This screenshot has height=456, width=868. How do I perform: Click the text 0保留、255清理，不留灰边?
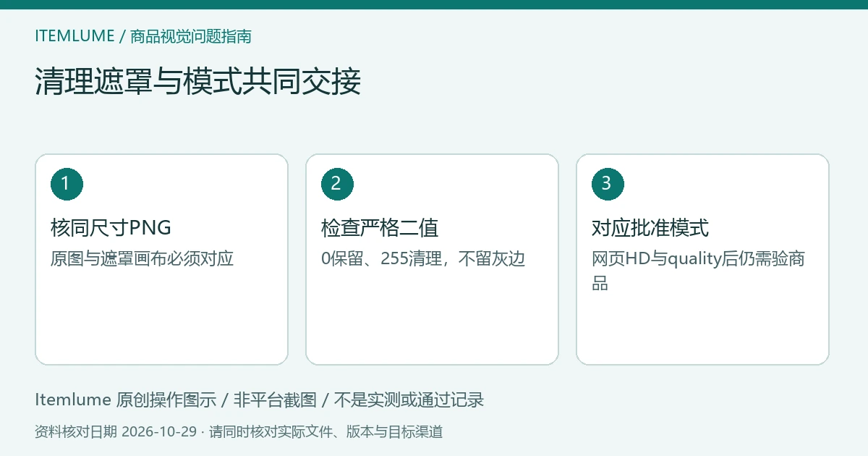423,258
